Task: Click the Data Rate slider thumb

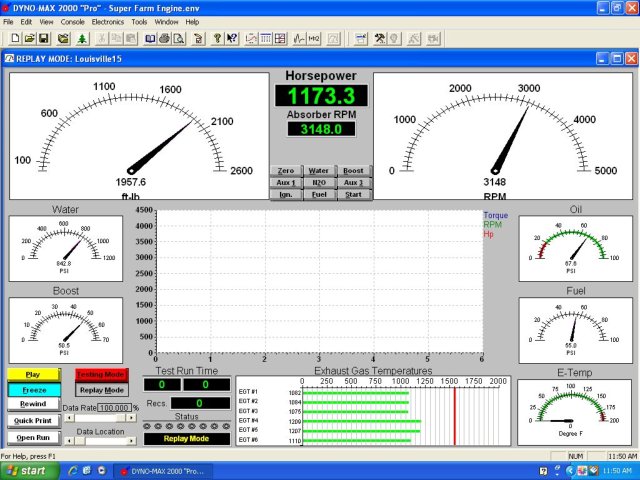Action: point(121,418)
